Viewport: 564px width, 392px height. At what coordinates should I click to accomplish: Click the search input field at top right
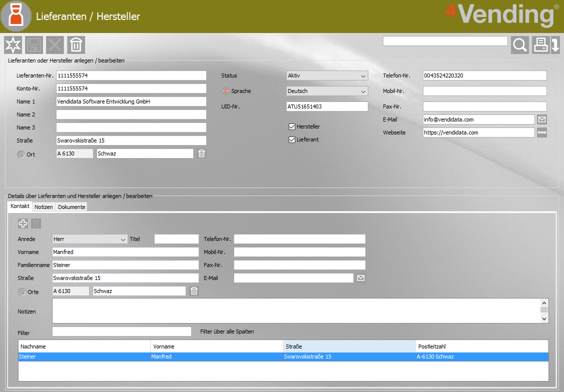pyautogui.click(x=445, y=41)
